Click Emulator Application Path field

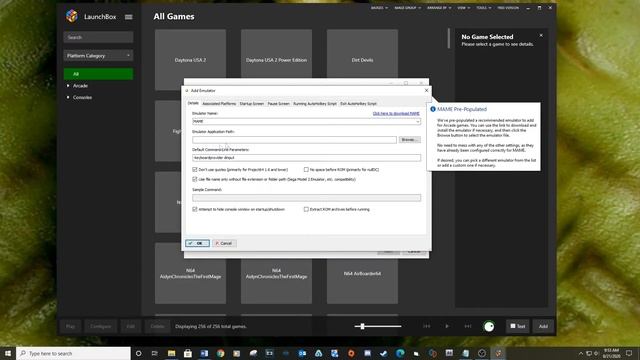[x=294, y=140]
